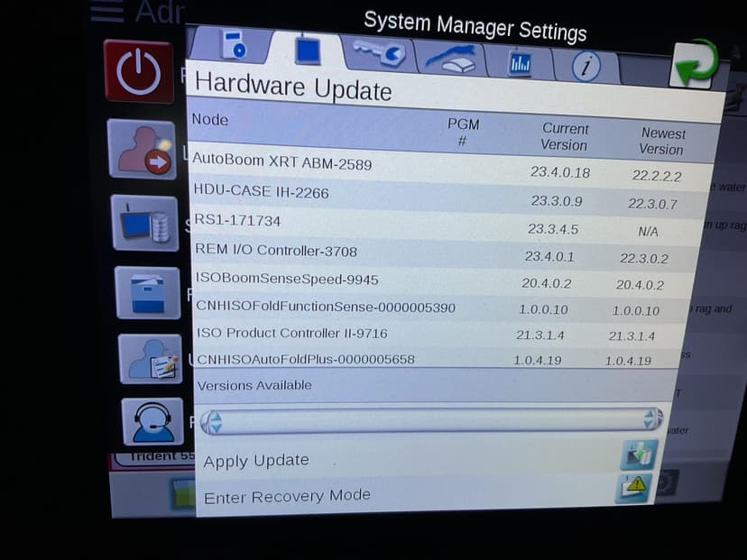
Task: Select the ISO Product Controller II-9716 node
Action: point(292,333)
